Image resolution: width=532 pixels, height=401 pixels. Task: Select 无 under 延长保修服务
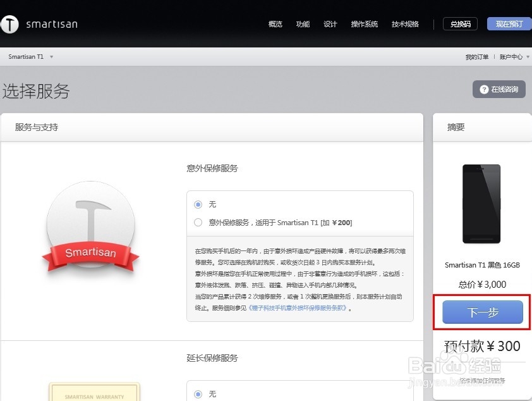tap(198, 393)
